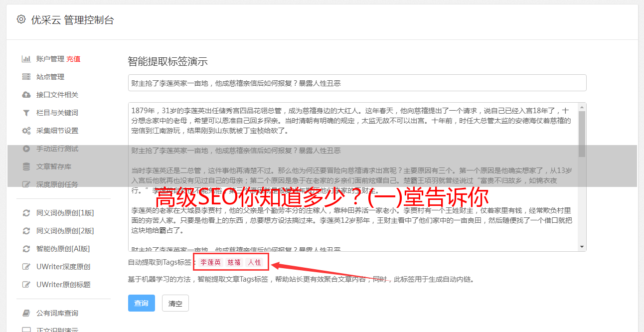Image resolution: width=644 pixels, height=332 pixels.
Task: Click the 人性 extracted tag
Action: click(254, 262)
